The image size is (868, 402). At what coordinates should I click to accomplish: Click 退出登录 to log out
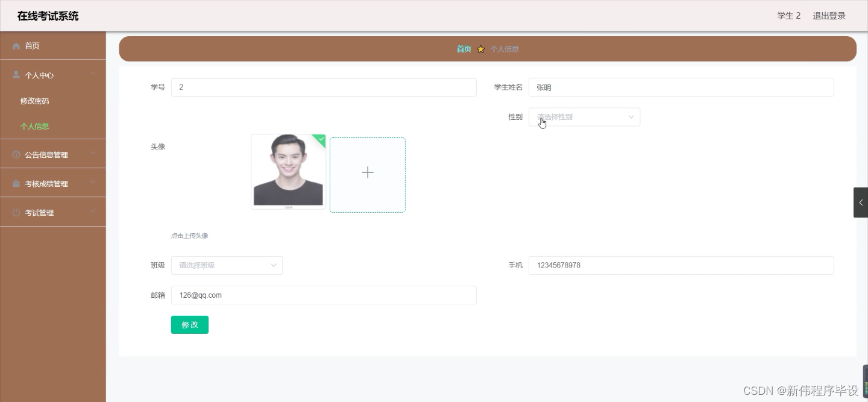(829, 16)
